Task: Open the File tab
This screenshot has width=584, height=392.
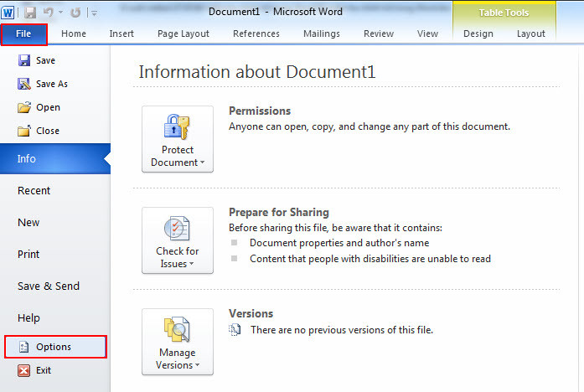Action: tap(23, 34)
